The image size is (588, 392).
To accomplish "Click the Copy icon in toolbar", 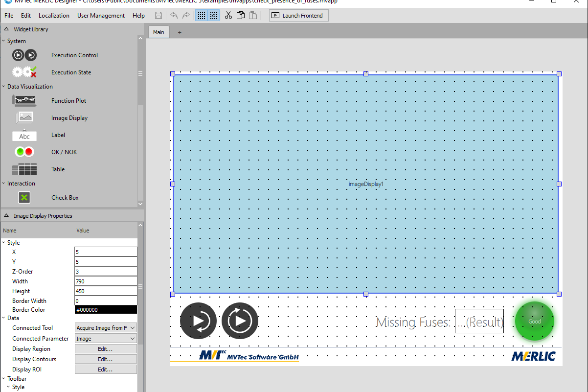I will coord(240,16).
